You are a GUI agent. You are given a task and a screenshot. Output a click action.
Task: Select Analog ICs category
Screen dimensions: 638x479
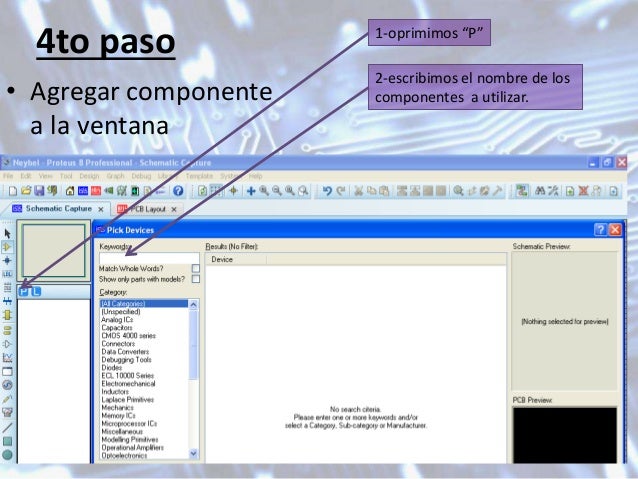pos(117,320)
